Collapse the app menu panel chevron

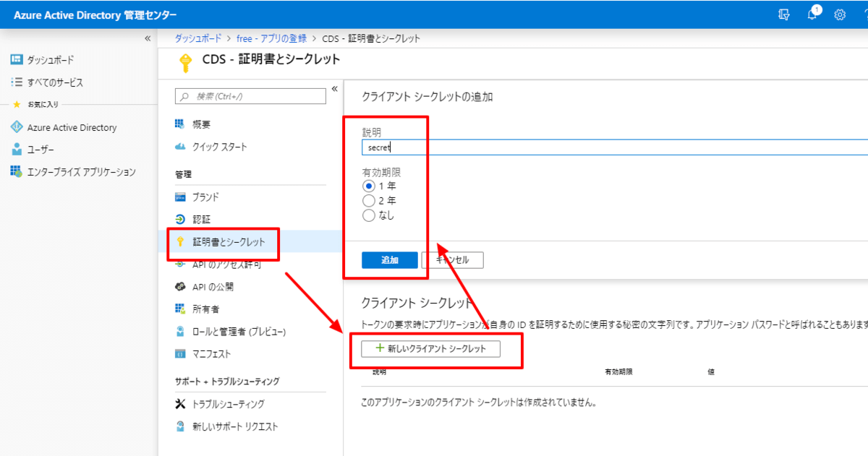tap(334, 89)
